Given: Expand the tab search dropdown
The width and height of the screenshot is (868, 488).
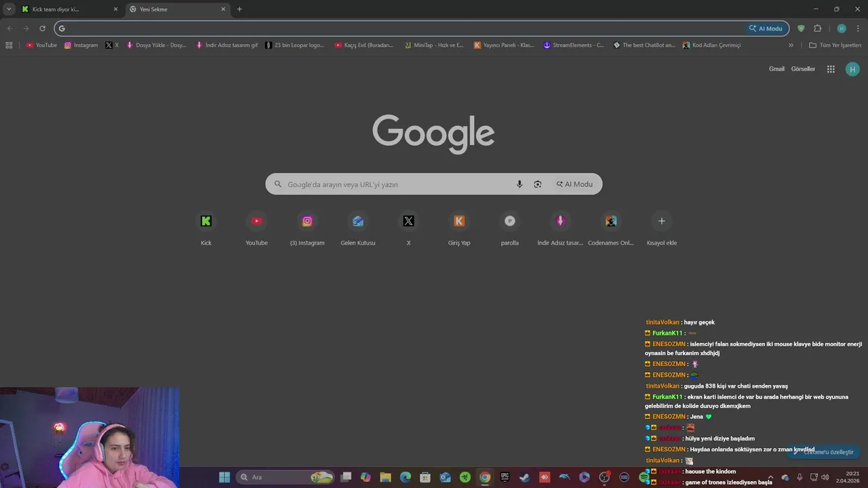Looking at the screenshot, I should tap(9, 9).
